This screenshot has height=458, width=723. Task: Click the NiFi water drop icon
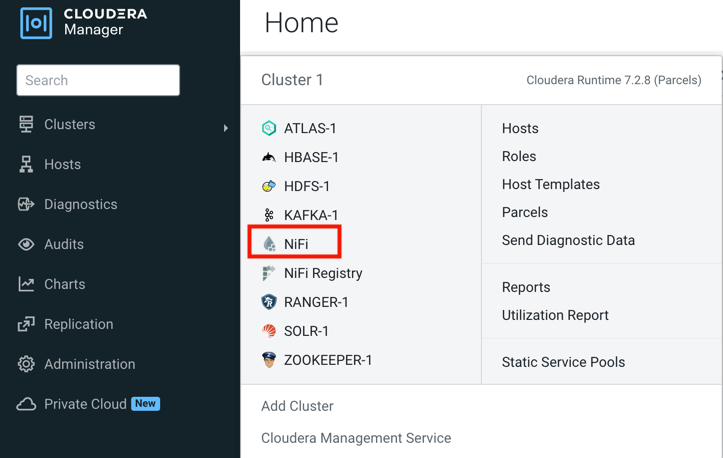tap(269, 244)
